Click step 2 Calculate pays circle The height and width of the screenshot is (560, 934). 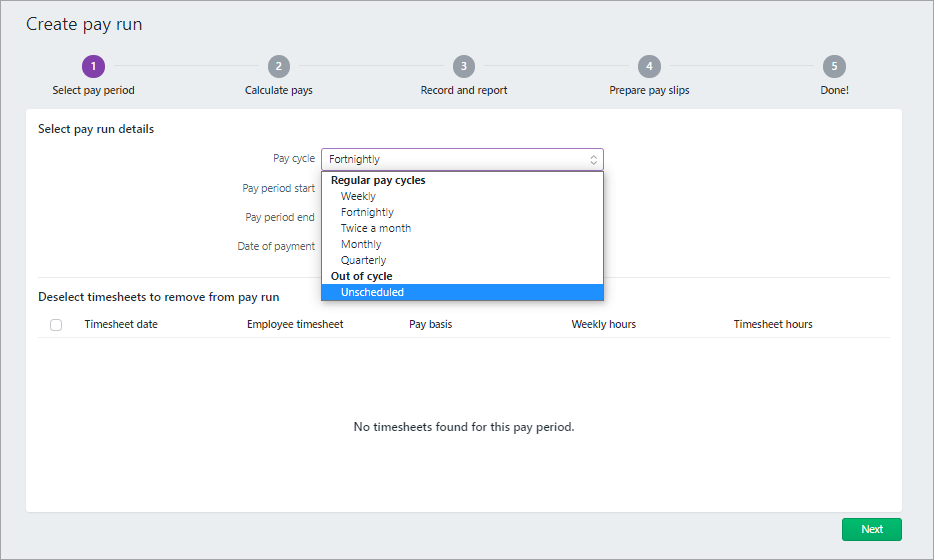click(x=279, y=66)
